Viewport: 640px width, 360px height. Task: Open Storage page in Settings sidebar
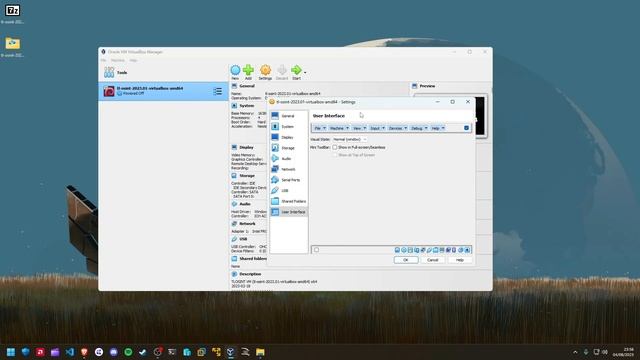(x=289, y=148)
